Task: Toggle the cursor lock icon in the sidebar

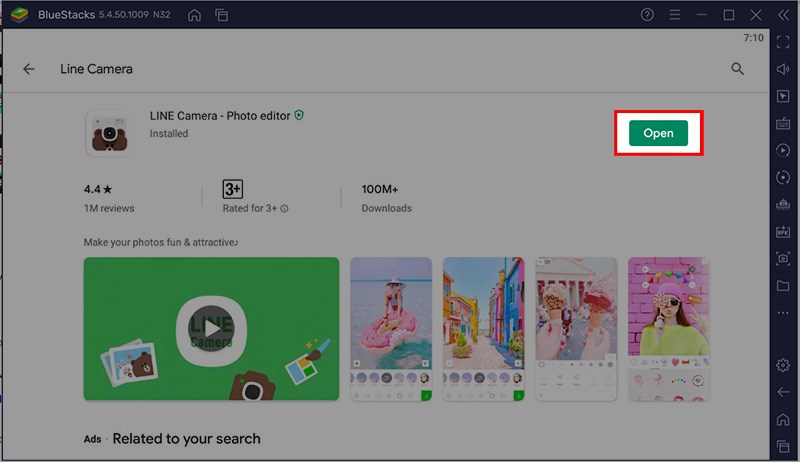Action: (x=783, y=96)
